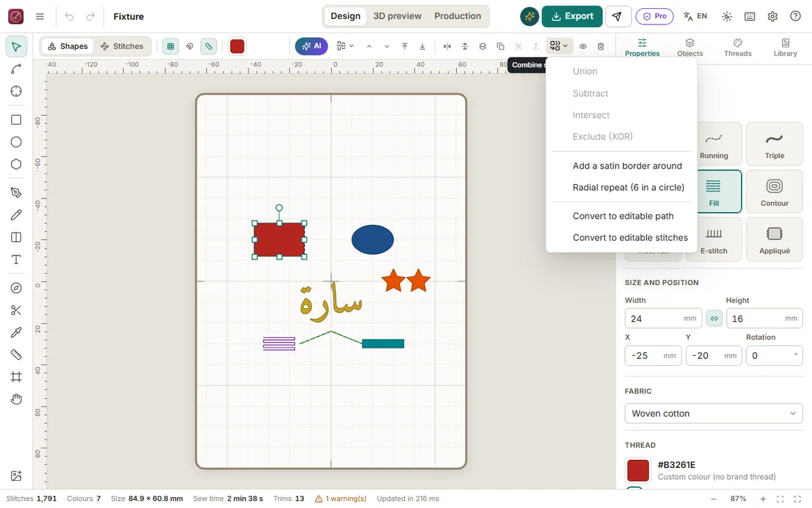Image resolution: width=812 pixels, height=508 pixels.
Task: Click the 1 warning(s) status link
Action: point(341,499)
